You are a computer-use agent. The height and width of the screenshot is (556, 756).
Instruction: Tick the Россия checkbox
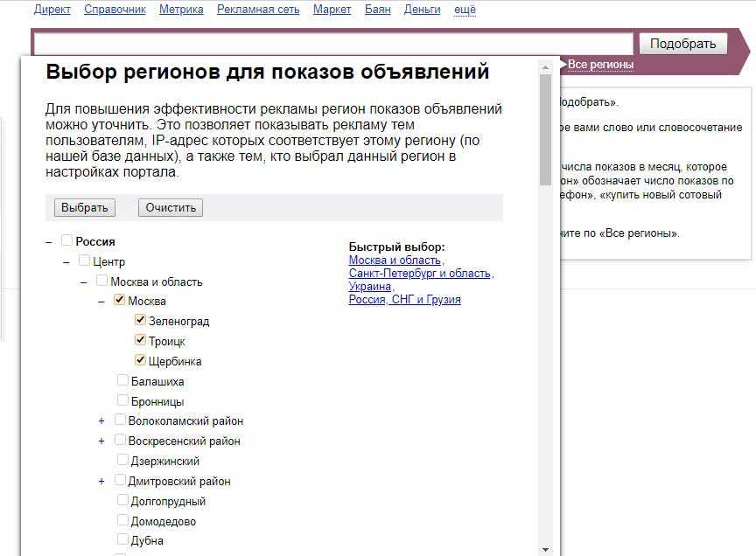[x=67, y=240]
